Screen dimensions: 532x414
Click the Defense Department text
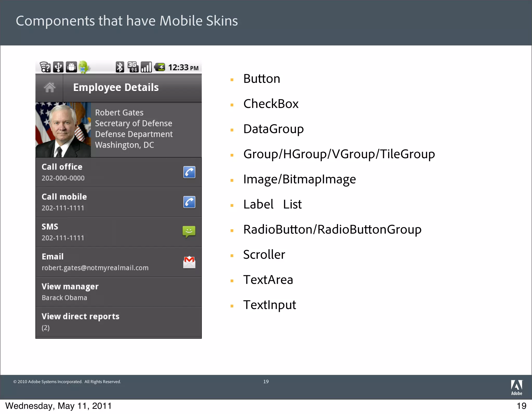pos(134,134)
